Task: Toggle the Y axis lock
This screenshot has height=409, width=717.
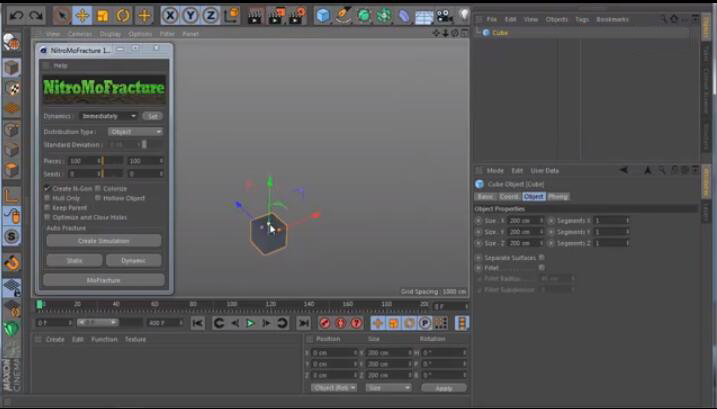Action: coord(190,16)
